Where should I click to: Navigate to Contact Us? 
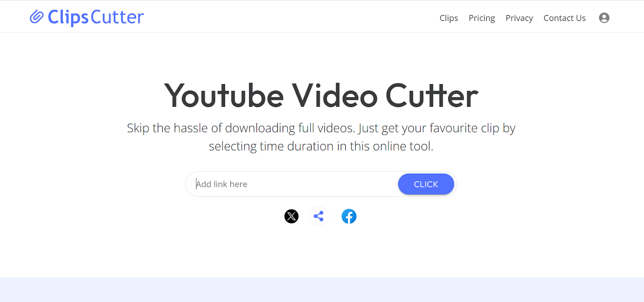click(x=564, y=18)
